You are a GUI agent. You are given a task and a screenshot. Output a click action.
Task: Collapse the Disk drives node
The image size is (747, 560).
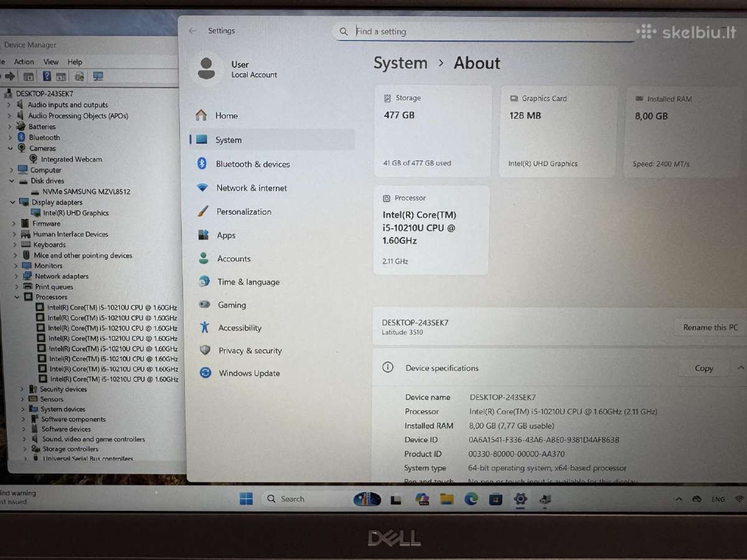[x=11, y=181]
